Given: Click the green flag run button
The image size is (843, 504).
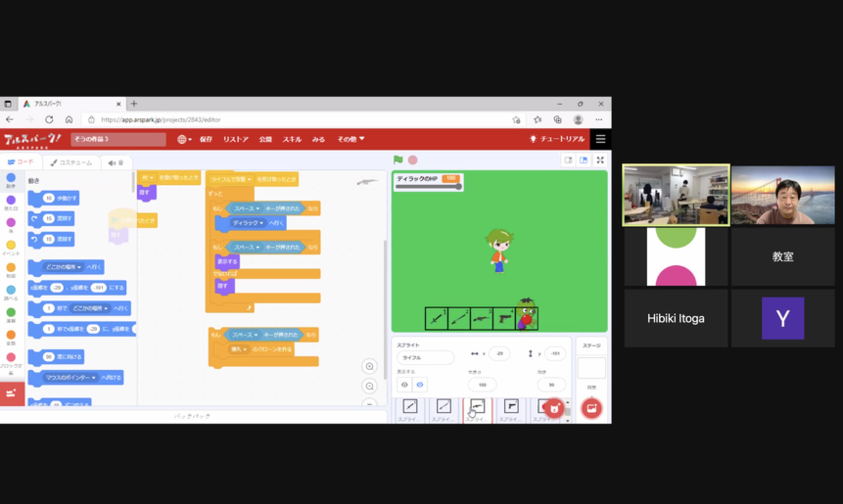Looking at the screenshot, I should click(x=398, y=160).
